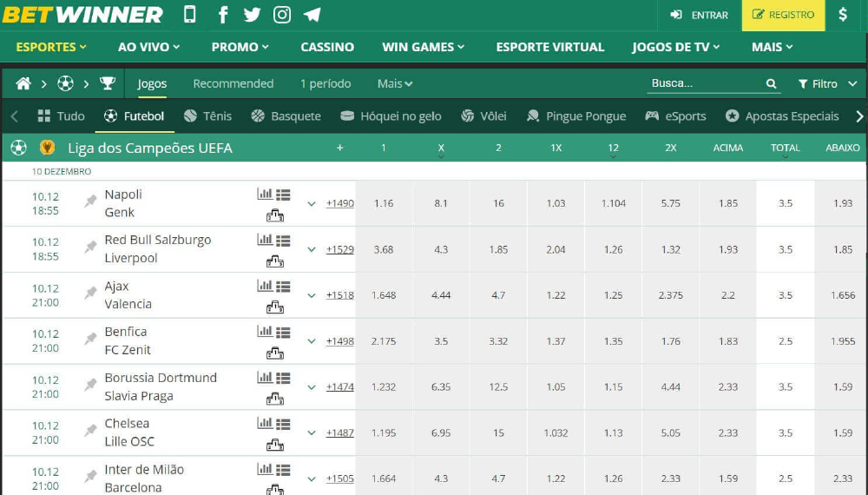Click the soccer ball breadcrumb icon
Screen dimensions: 868x495
(x=65, y=83)
